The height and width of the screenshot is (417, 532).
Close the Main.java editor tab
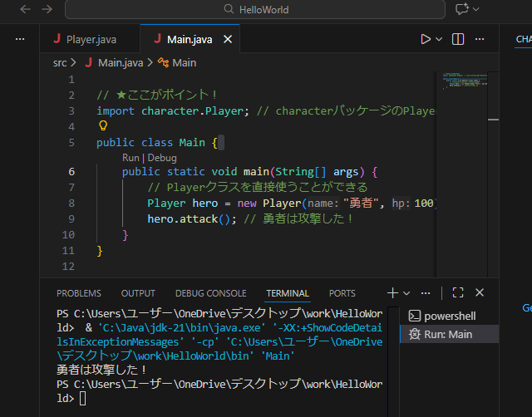click(229, 39)
